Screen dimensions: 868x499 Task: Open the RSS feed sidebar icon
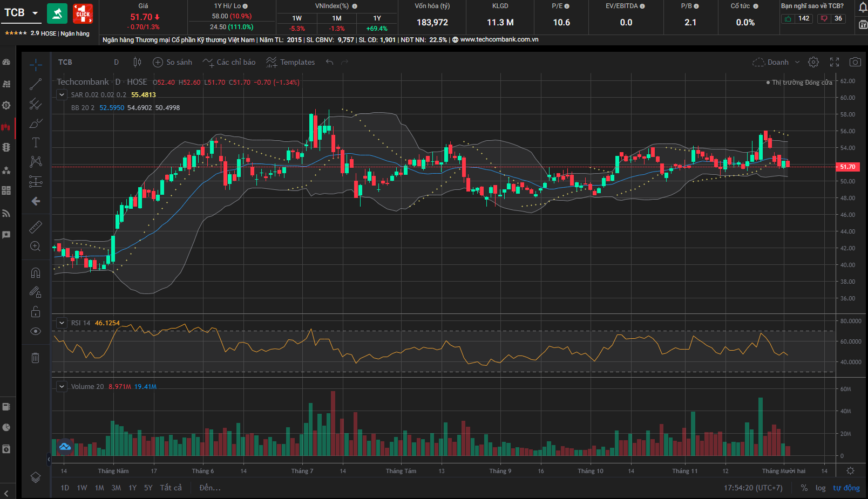(6, 214)
